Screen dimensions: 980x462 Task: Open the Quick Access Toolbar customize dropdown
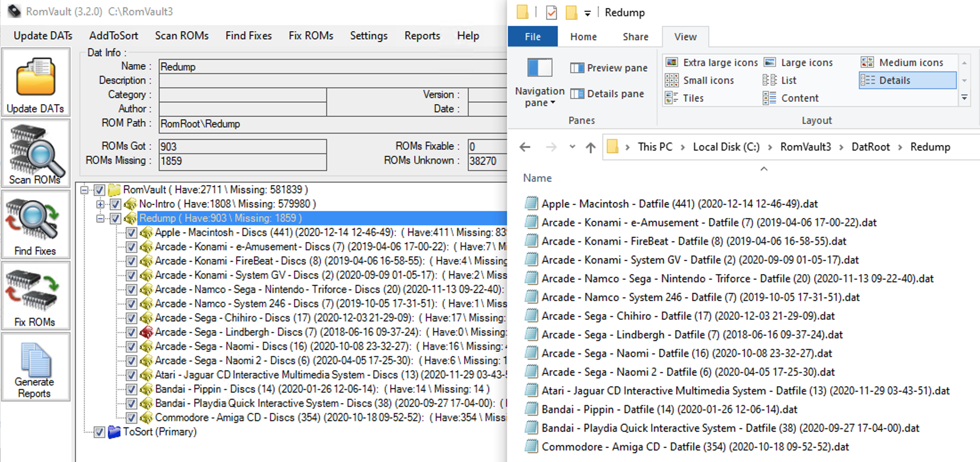(x=588, y=13)
